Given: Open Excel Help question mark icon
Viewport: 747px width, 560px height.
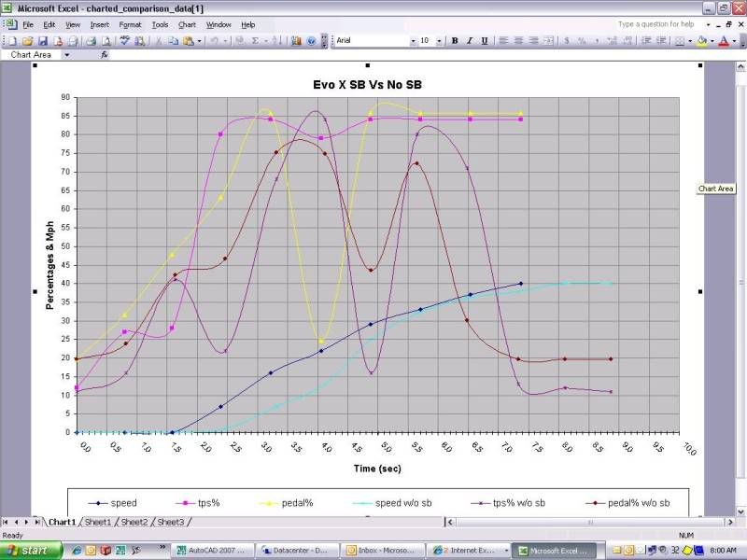Looking at the screenshot, I should pyautogui.click(x=312, y=41).
